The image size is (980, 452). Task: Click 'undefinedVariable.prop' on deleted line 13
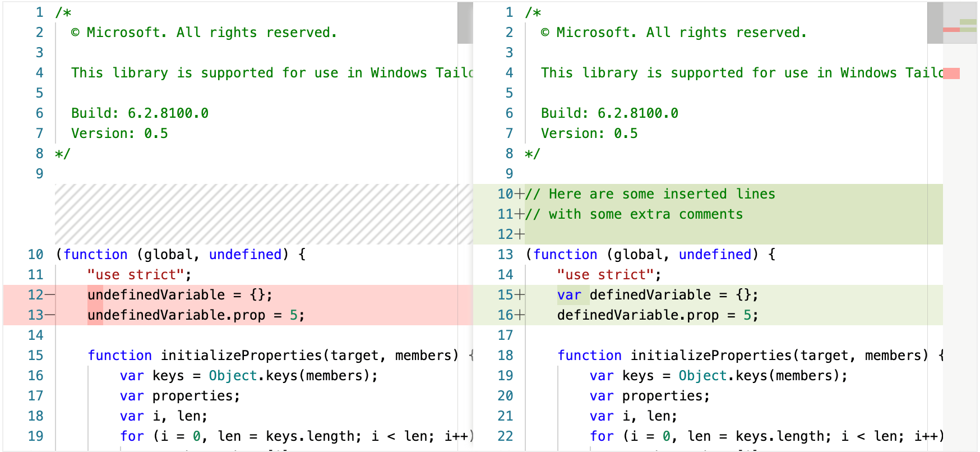point(176,315)
